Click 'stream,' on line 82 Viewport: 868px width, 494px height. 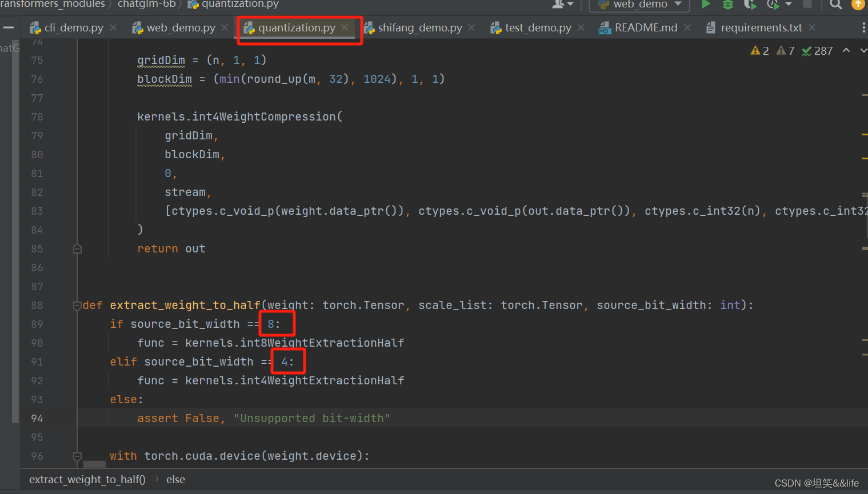[x=188, y=192]
